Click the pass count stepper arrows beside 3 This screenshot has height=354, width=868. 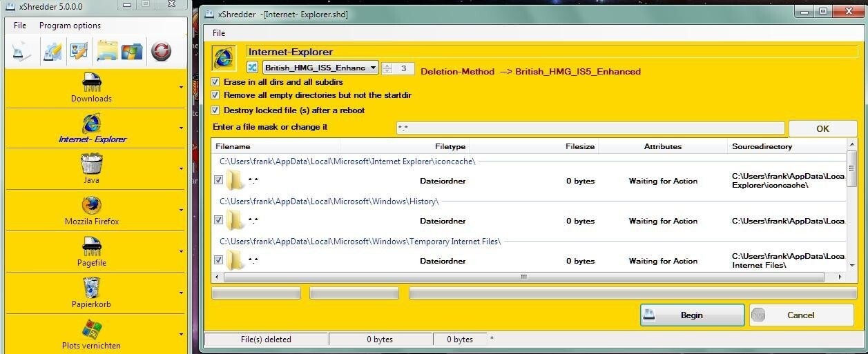tap(387, 68)
